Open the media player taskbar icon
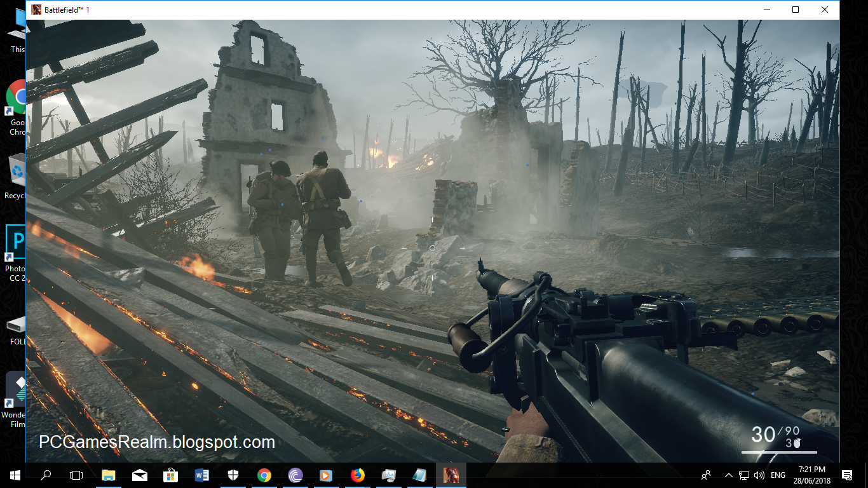 tap(327, 475)
